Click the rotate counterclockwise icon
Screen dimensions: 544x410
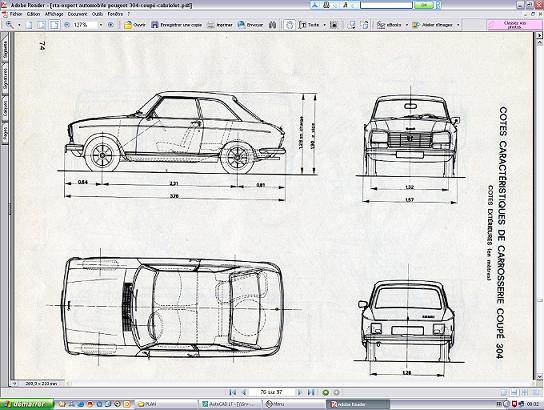pos(365,25)
